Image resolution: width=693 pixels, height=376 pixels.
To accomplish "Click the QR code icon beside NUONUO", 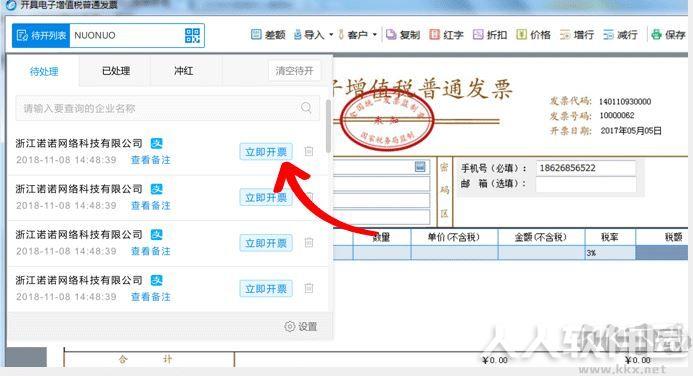I will (192, 35).
